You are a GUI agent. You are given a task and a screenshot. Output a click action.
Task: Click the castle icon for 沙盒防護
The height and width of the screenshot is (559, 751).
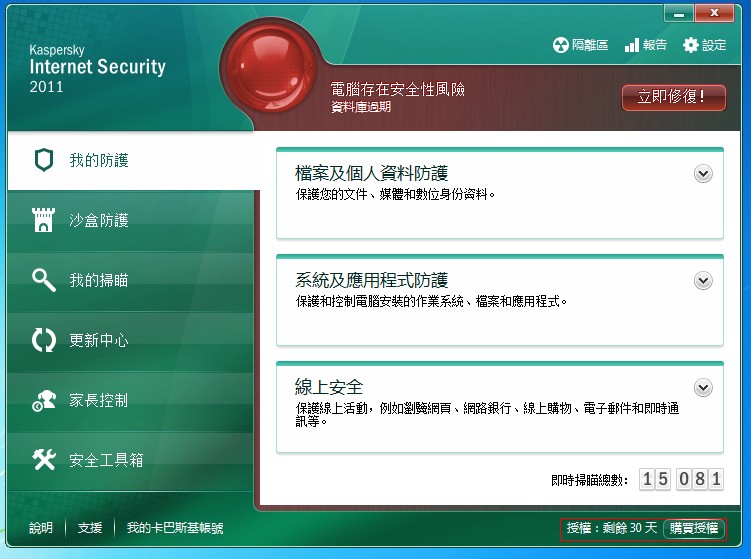pos(43,220)
